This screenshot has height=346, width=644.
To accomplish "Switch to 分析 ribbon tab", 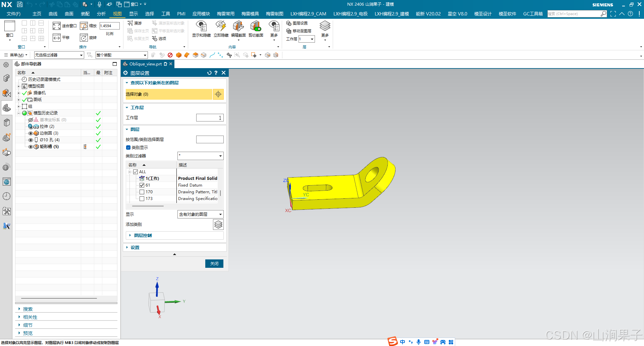I will pyautogui.click(x=101, y=14).
